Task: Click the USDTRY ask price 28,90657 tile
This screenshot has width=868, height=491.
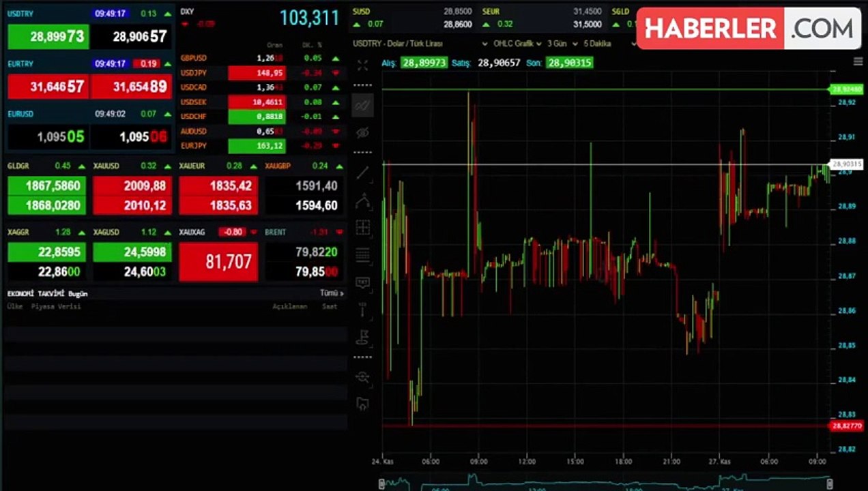Action: coord(131,36)
